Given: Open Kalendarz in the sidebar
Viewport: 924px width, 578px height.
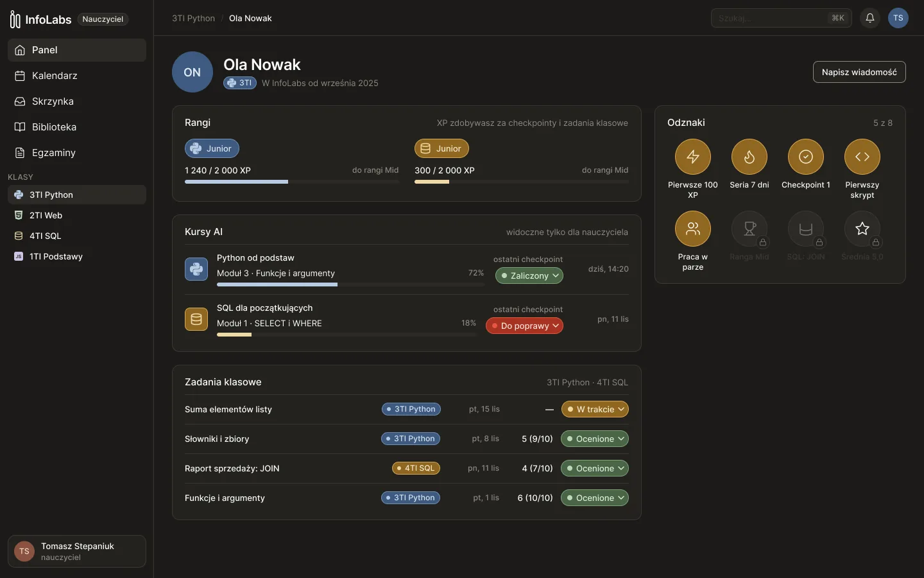Looking at the screenshot, I should point(77,76).
